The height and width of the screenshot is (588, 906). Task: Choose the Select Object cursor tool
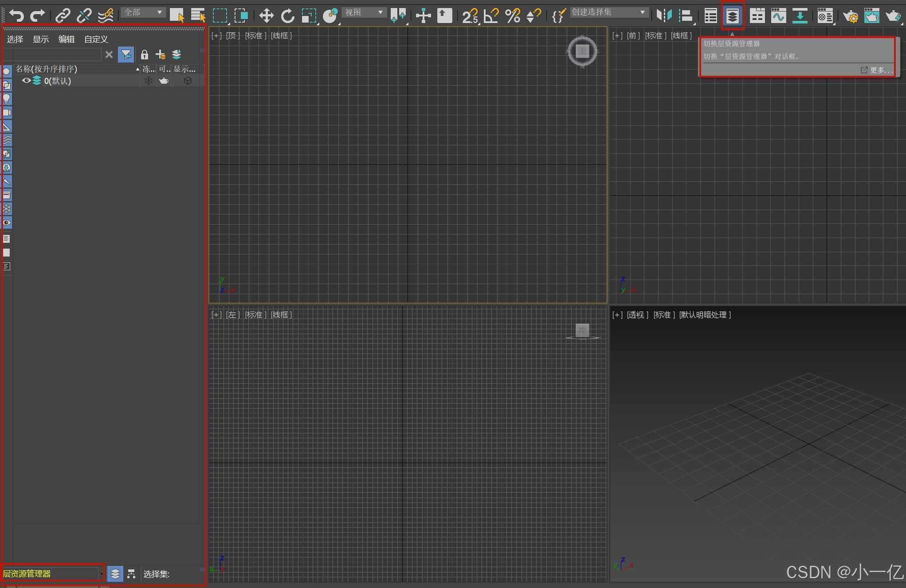[x=177, y=16]
